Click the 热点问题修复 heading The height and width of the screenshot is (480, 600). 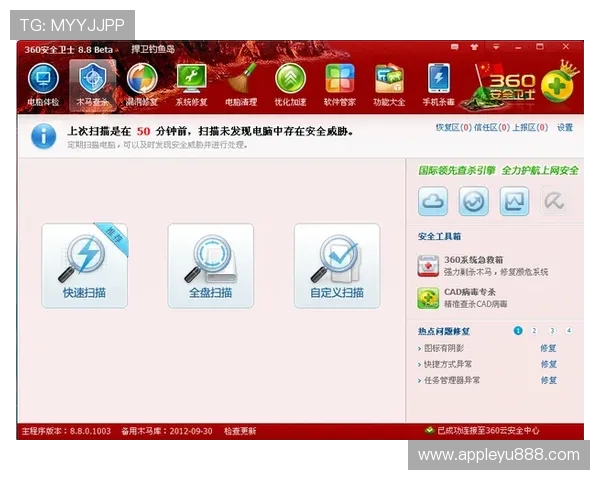[443, 331]
